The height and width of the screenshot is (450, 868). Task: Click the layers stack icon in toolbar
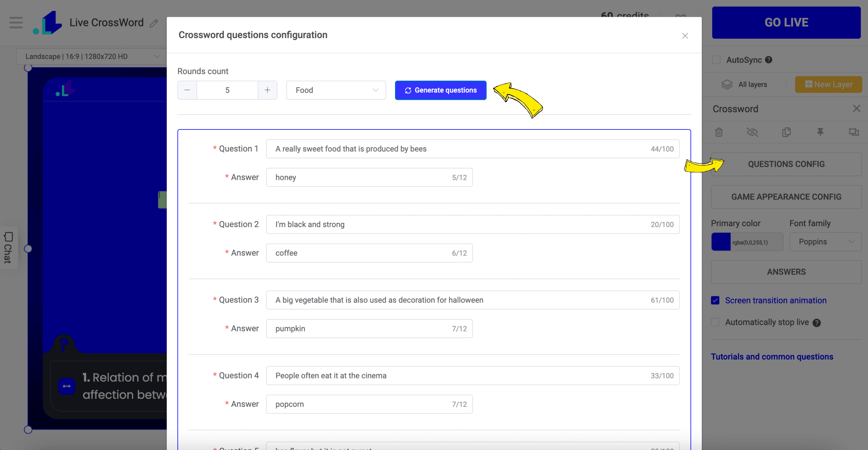click(727, 84)
